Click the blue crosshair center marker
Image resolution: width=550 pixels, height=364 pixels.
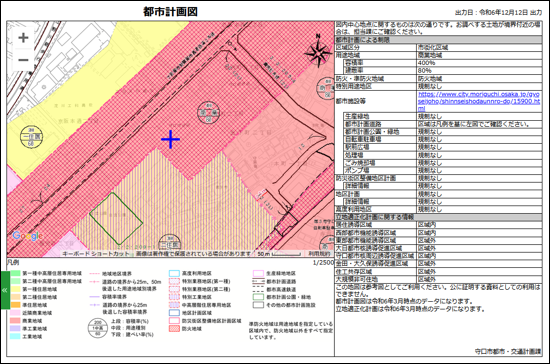pos(170,139)
